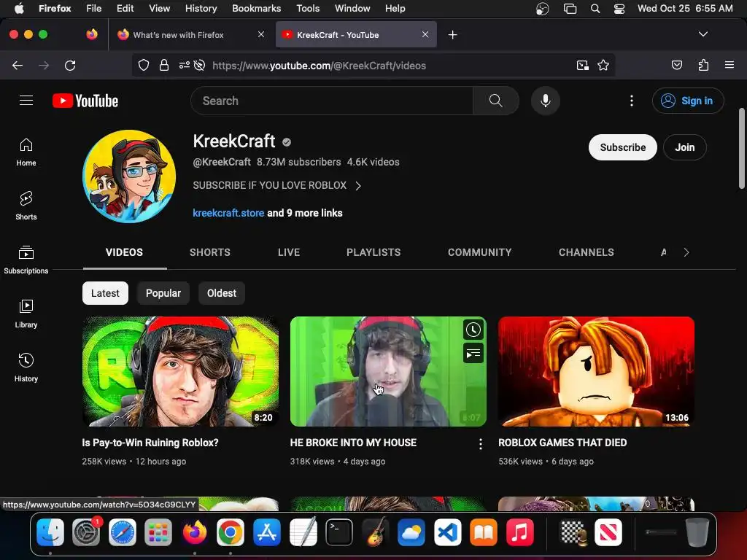Expand and 9 more links
Screen dimensions: 747x560
(x=304, y=213)
